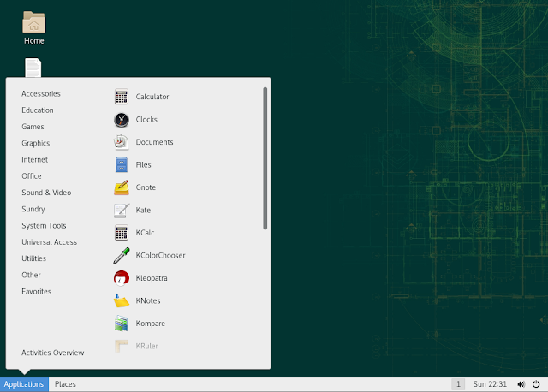Image resolution: width=548 pixels, height=392 pixels.
Task: Click the Gnote text label
Action: click(146, 187)
